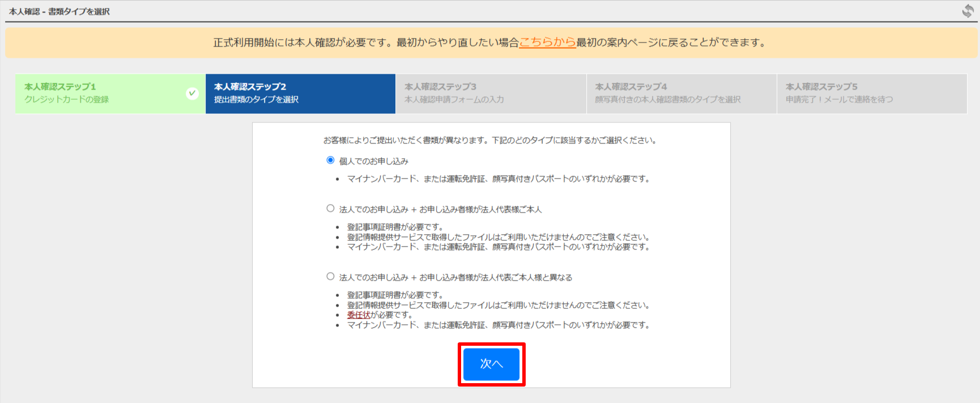
Task: Open 本人確認ステップ1 クレジットカードの登録 tab
Action: pyautogui.click(x=110, y=94)
